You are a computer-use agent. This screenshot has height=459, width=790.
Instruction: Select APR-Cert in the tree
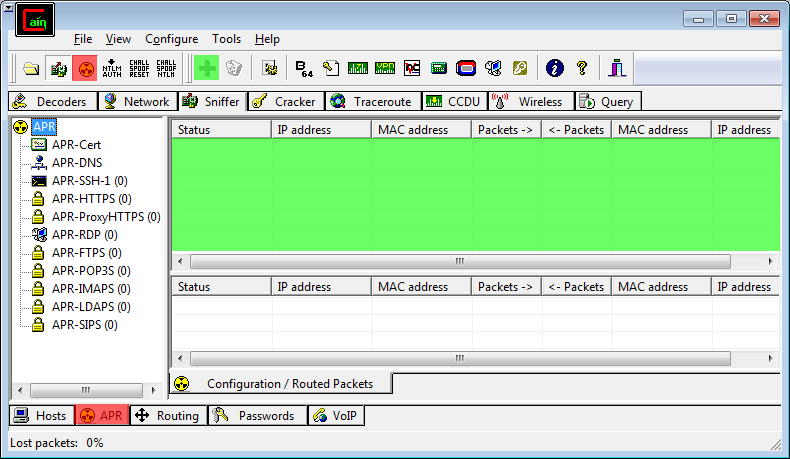point(76,145)
